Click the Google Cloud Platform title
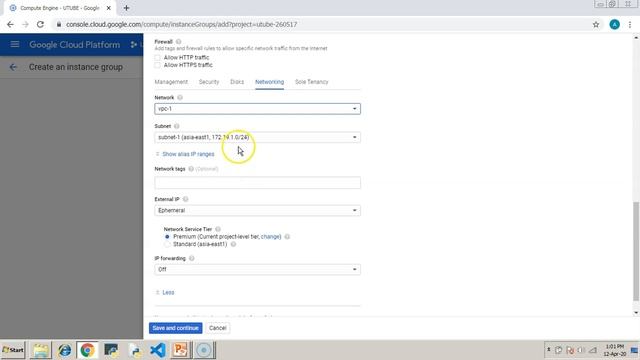The height and width of the screenshot is (360, 640). point(75,44)
